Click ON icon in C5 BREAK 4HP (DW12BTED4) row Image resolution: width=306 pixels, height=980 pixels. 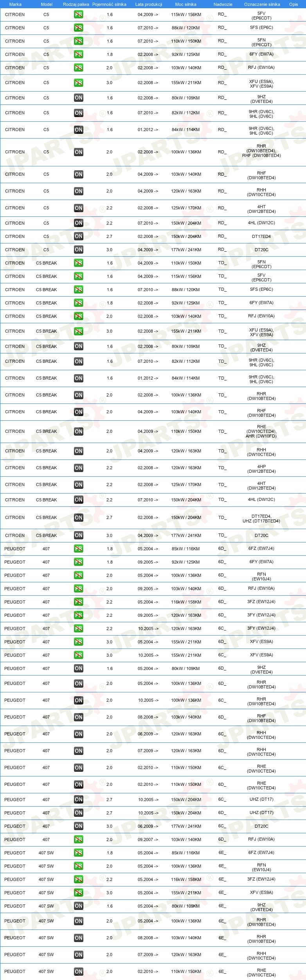click(x=79, y=468)
